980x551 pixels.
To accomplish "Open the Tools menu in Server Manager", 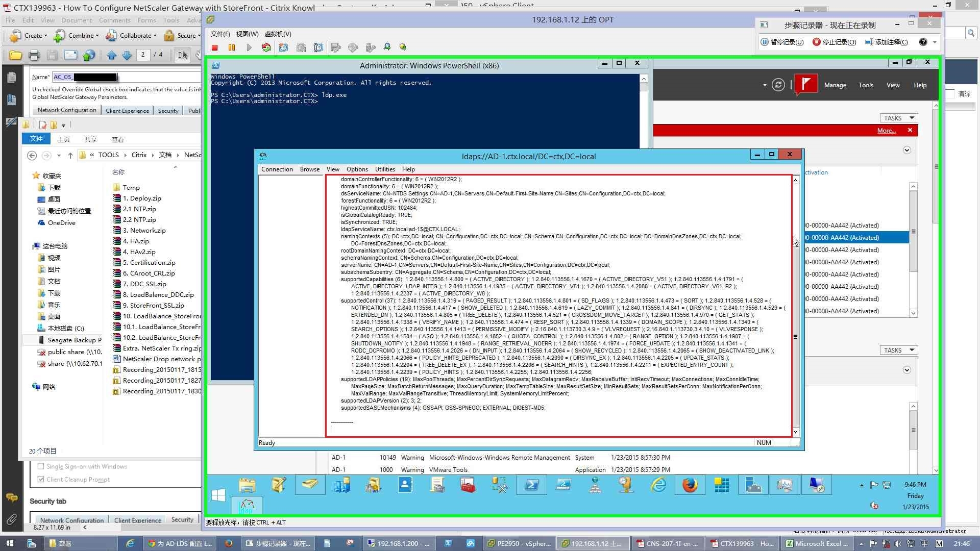I will (x=866, y=85).
